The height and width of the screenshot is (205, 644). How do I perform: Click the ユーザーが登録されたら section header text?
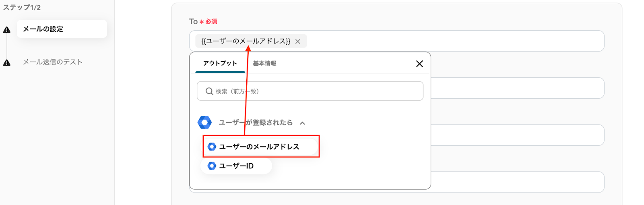click(x=256, y=122)
